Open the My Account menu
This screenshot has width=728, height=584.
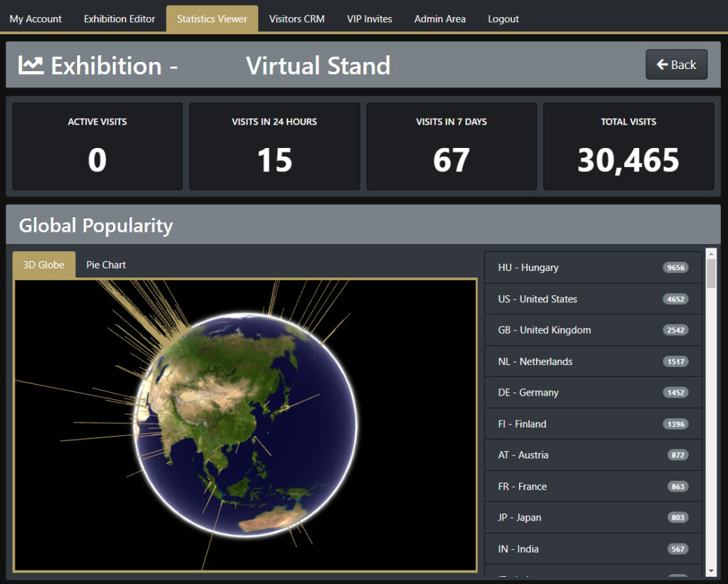[x=36, y=19]
